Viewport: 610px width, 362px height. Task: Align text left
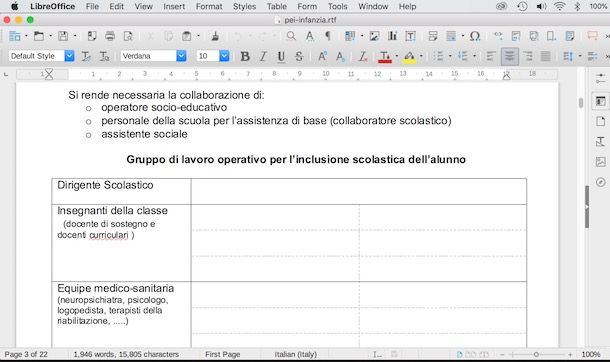[x=491, y=56]
